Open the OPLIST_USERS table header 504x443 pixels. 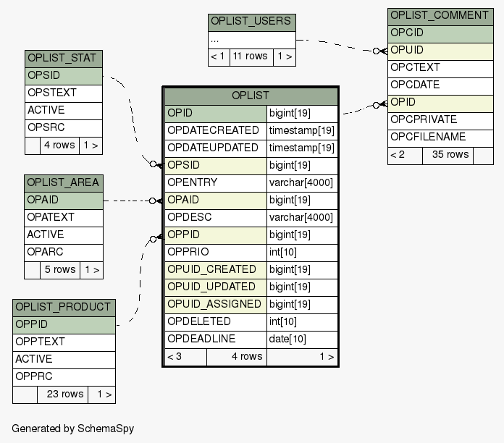coord(251,22)
